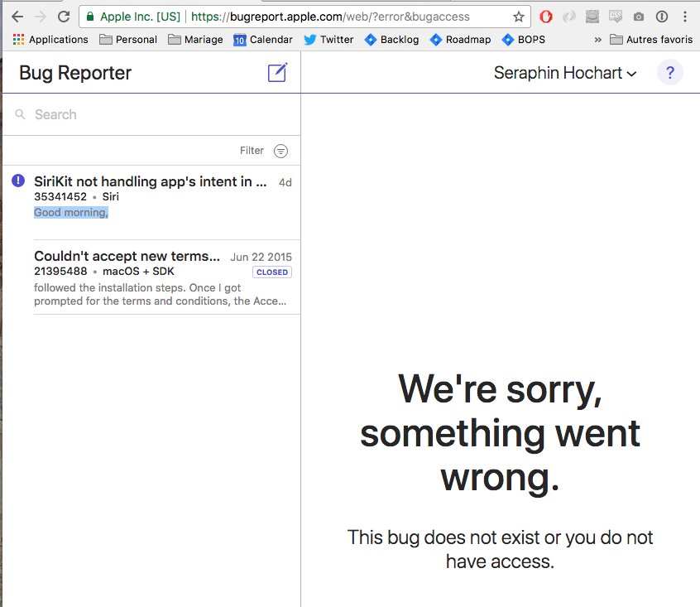Click the Filter label
This screenshot has height=607, width=700.
(x=252, y=151)
